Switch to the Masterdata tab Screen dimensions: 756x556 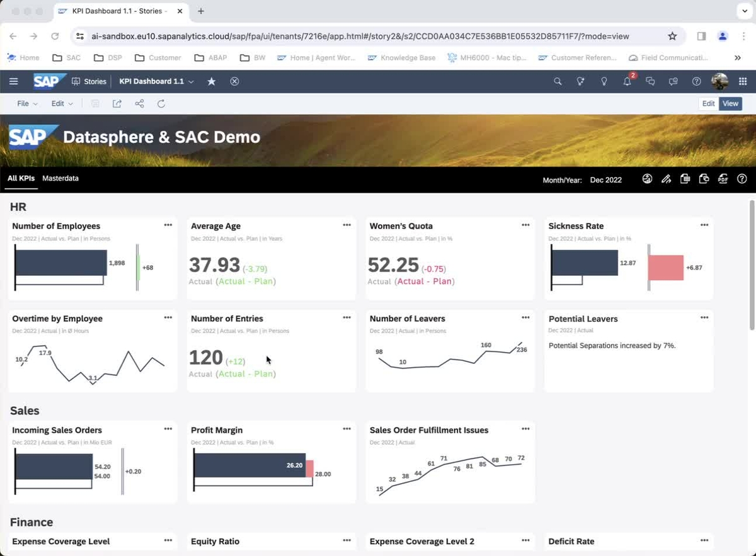tap(60, 178)
